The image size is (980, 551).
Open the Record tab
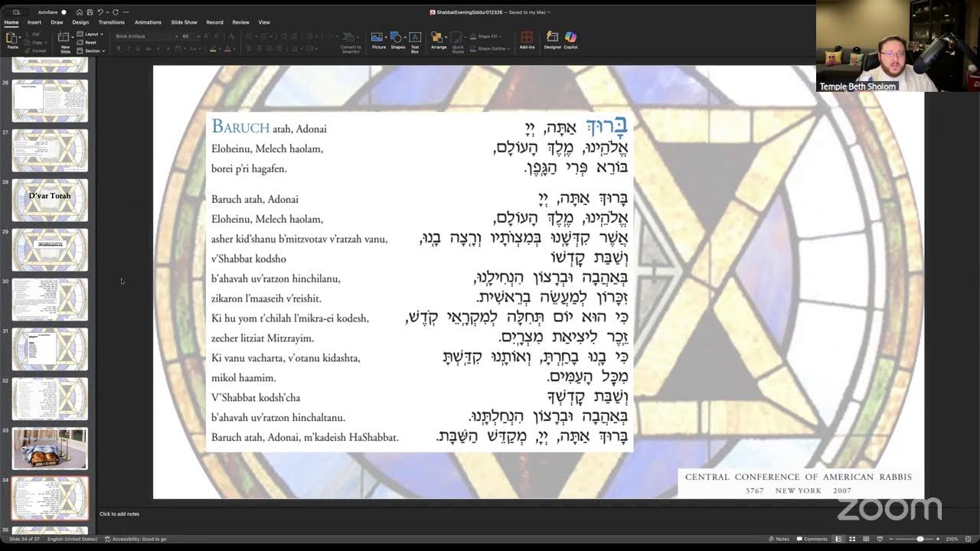click(x=214, y=22)
